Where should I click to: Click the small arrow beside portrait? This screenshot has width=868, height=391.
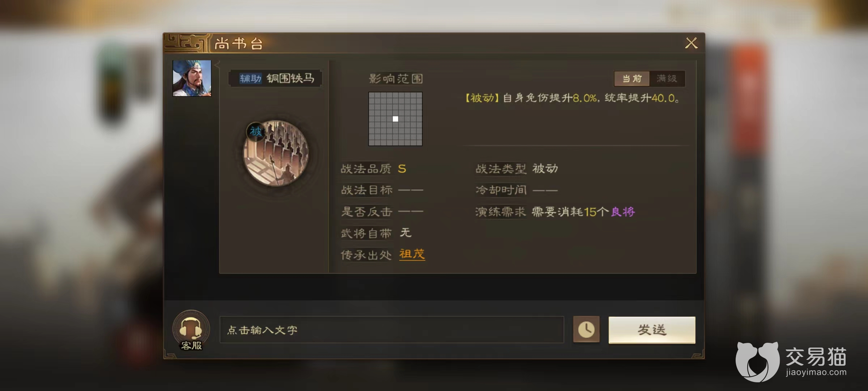point(217,65)
